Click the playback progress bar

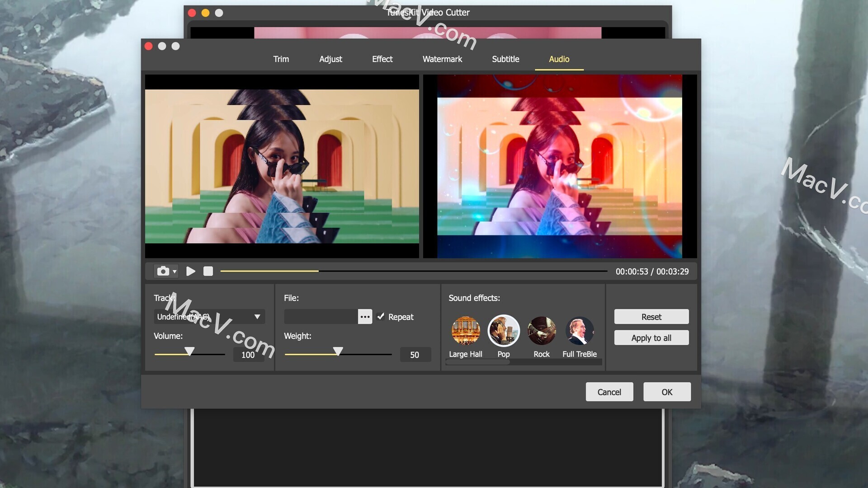coord(414,271)
